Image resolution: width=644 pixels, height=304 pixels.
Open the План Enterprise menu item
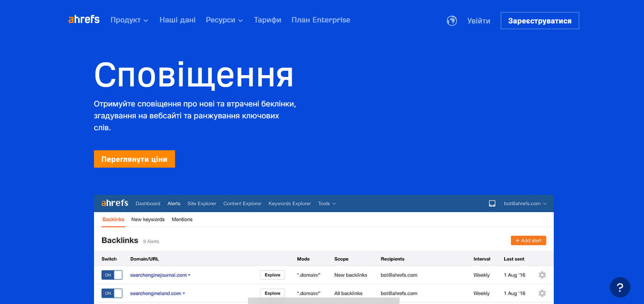point(320,20)
